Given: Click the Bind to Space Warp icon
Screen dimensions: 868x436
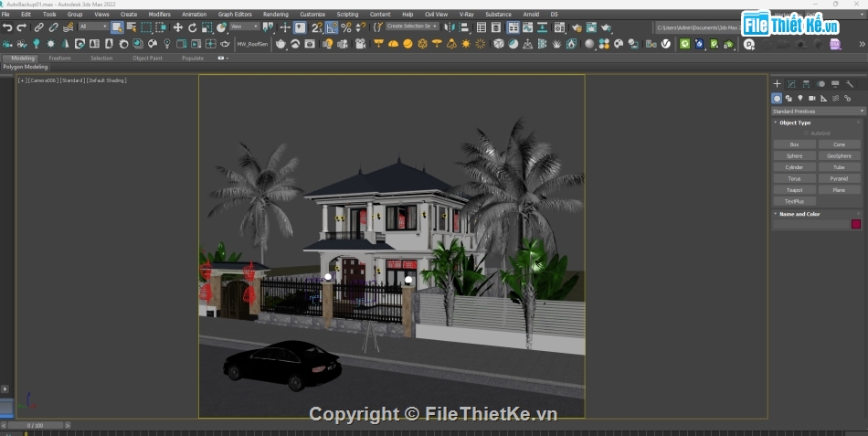Looking at the screenshot, I should pos(69,27).
